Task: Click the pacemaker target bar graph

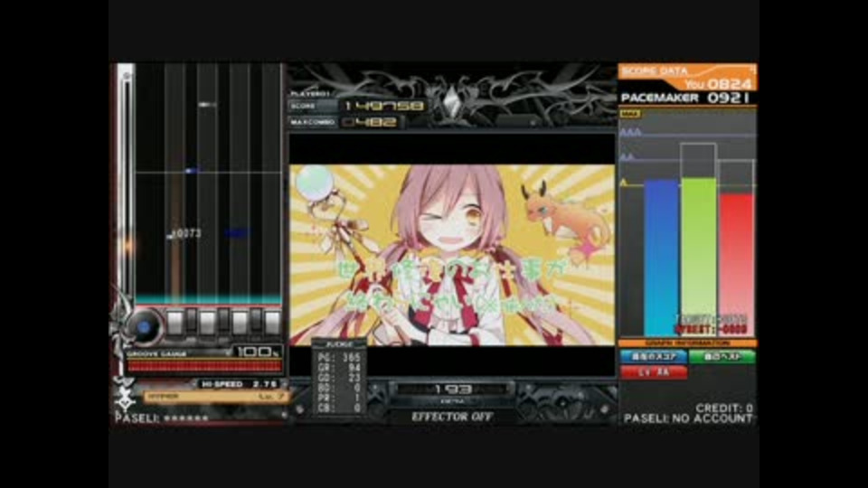Action: click(x=737, y=265)
